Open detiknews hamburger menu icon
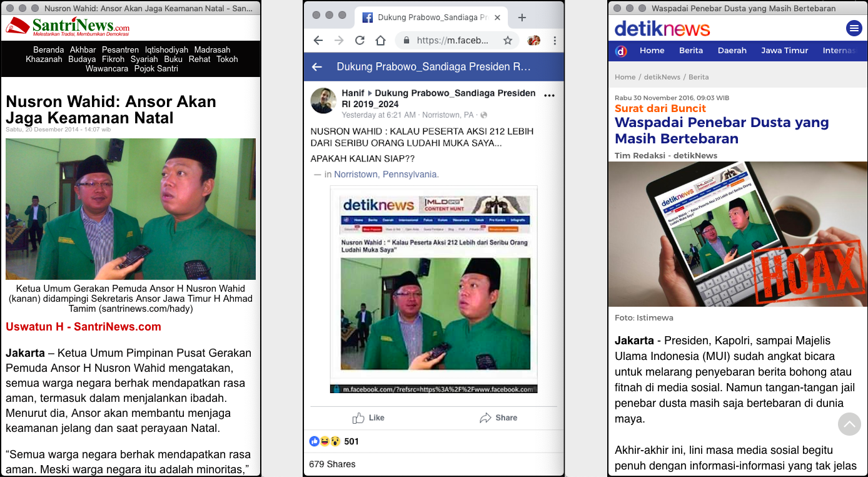This screenshot has height=477, width=868. [x=854, y=28]
